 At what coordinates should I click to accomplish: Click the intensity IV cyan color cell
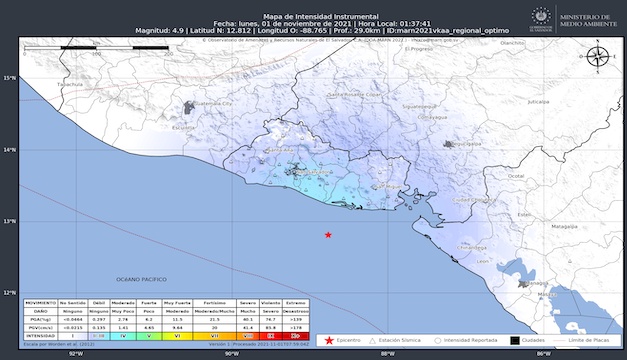123,336
